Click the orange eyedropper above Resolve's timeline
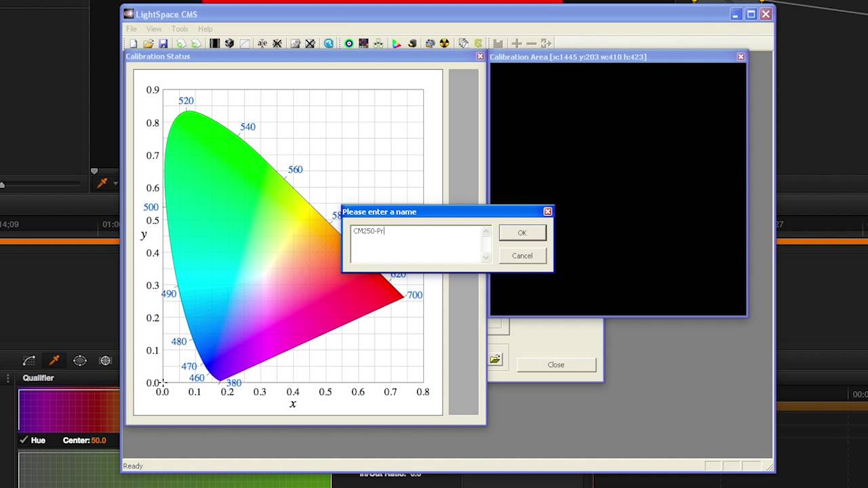The image size is (868, 488). point(102,183)
